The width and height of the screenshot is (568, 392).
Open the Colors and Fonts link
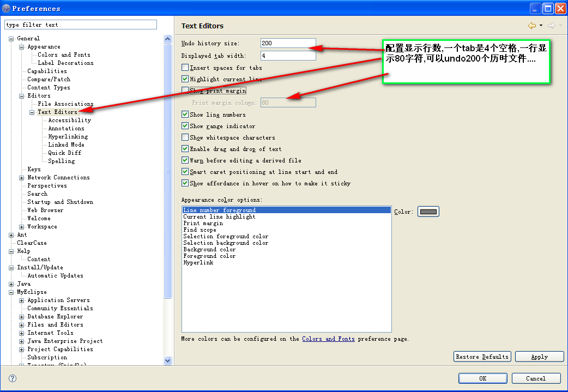coord(328,339)
